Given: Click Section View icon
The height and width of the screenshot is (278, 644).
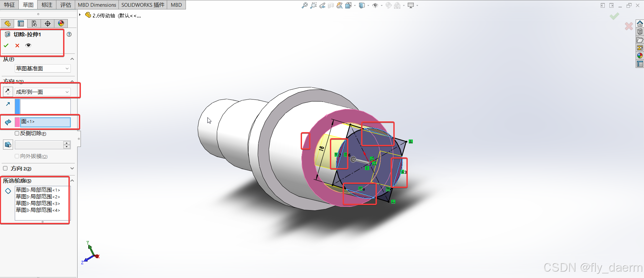Looking at the screenshot, I should coord(331,5).
